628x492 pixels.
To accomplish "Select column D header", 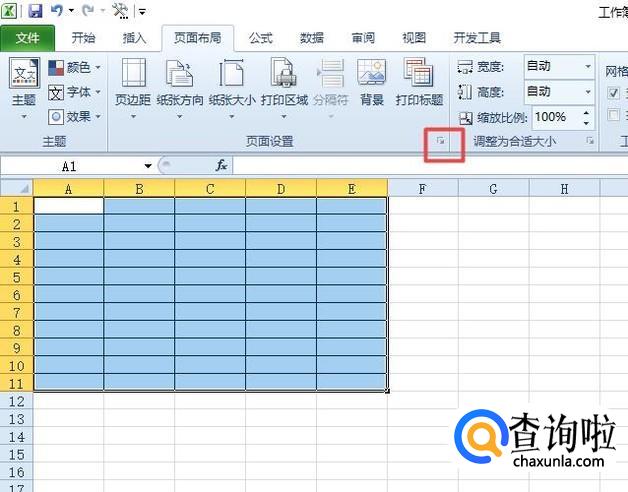I will (x=281, y=189).
